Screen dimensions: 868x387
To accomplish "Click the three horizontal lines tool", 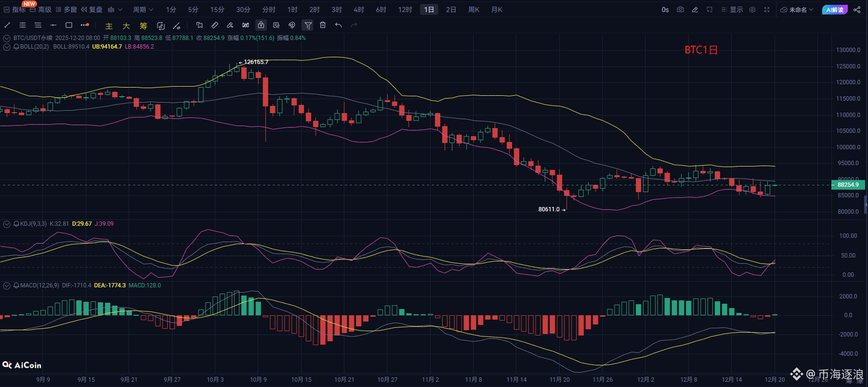I will 38,25.
